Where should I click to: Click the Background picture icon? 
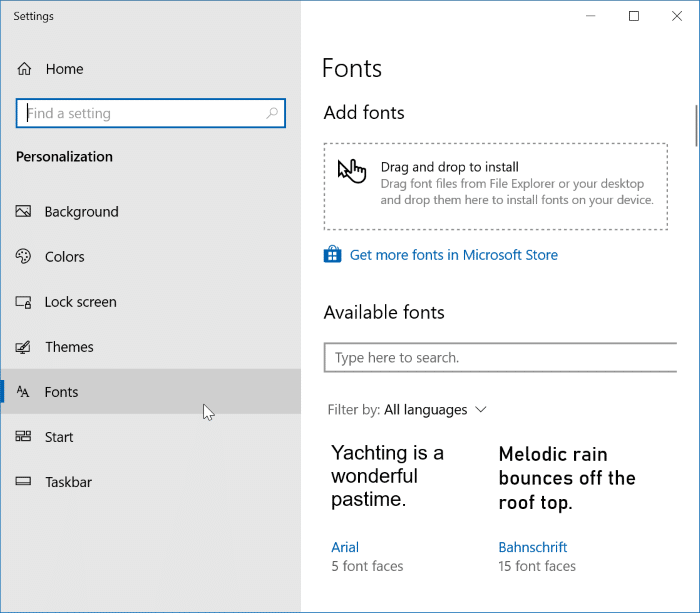[x=23, y=211]
